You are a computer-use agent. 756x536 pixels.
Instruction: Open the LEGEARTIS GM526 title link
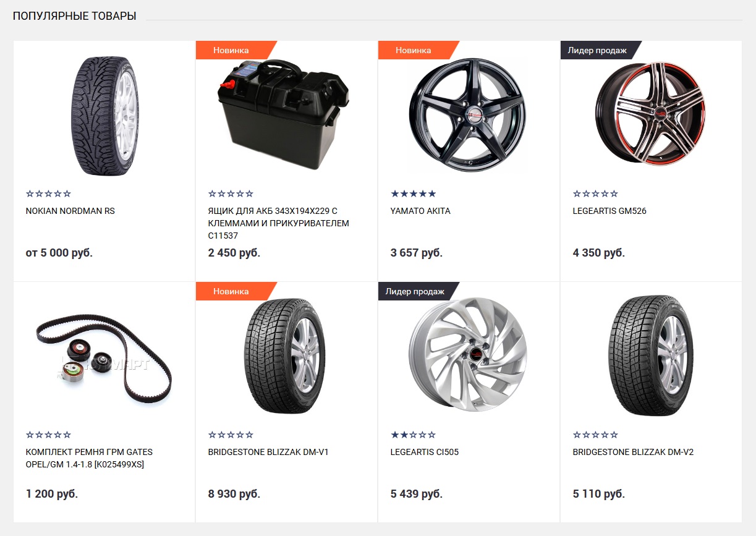[609, 211]
